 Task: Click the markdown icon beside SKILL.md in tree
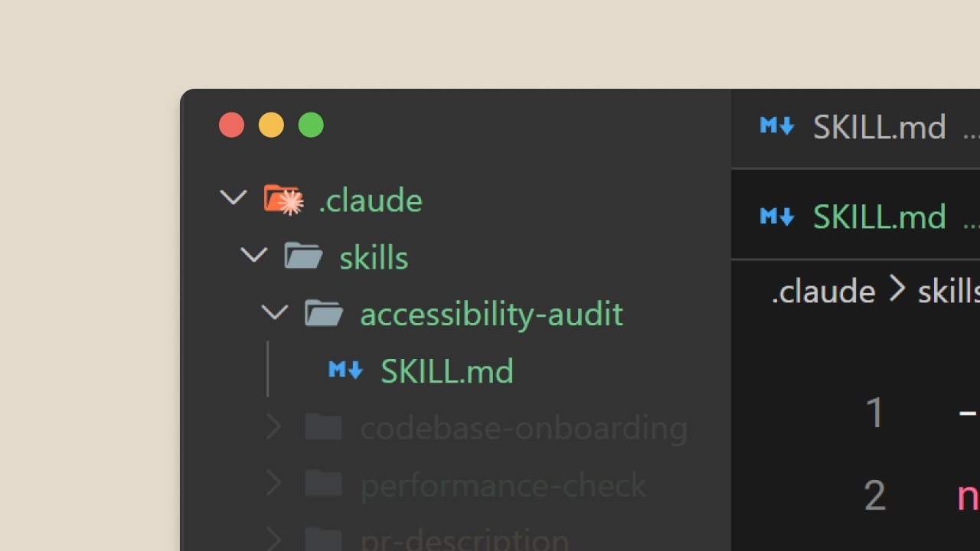pyautogui.click(x=345, y=370)
